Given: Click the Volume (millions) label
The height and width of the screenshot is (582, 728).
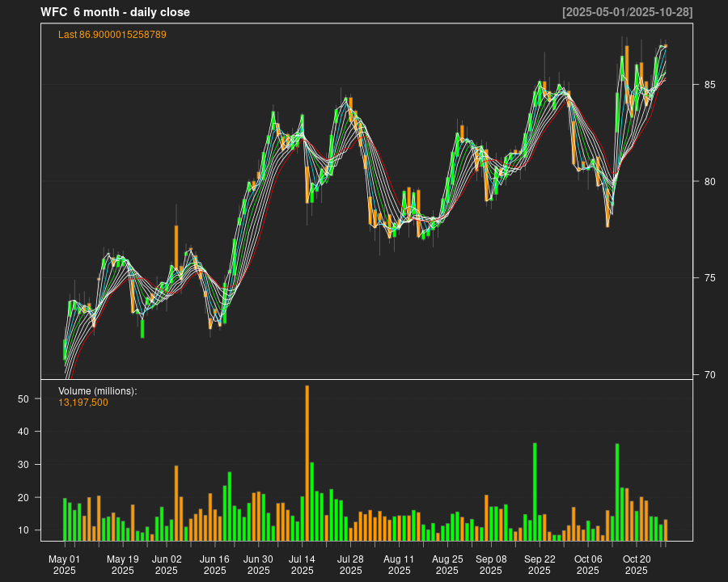Looking at the screenshot, I should pyautogui.click(x=97, y=391).
